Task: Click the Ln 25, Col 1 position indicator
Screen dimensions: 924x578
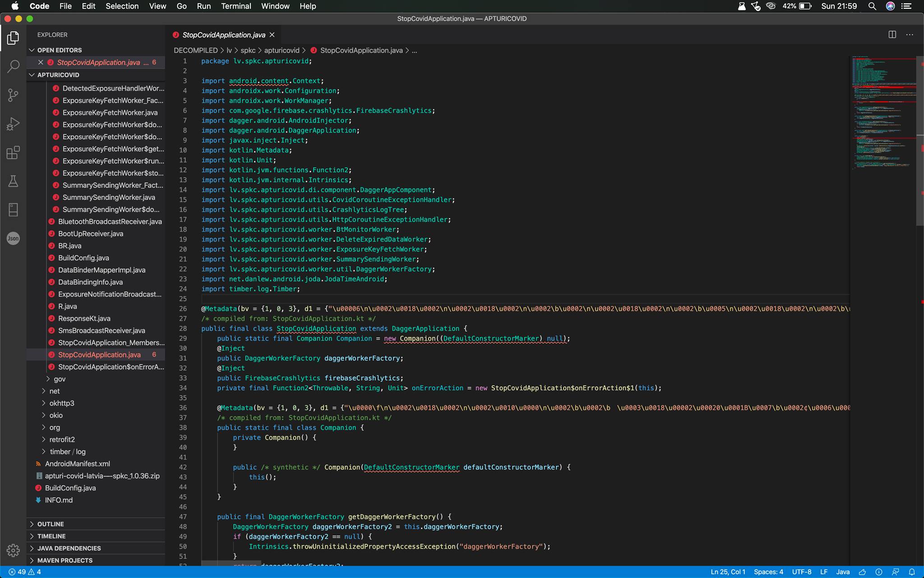Action: tap(728, 572)
